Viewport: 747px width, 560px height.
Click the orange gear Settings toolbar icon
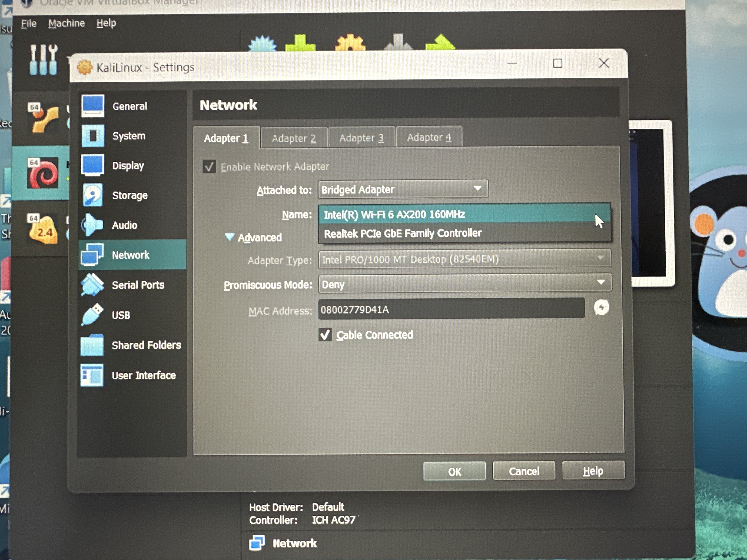tap(350, 43)
